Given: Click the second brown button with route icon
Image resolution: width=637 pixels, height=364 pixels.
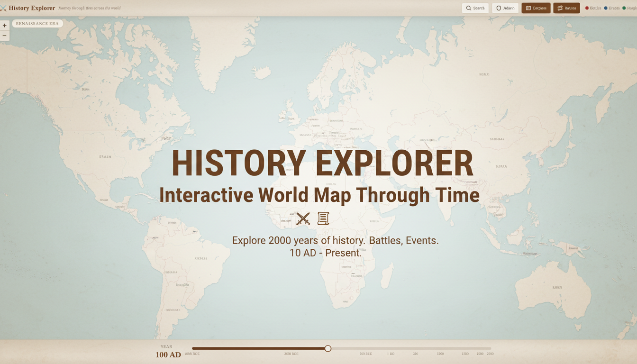Looking at the screenshot, I should coord(566,8).
